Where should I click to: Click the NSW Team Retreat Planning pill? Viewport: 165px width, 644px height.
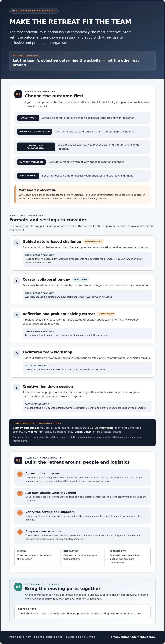coord(34,11)
